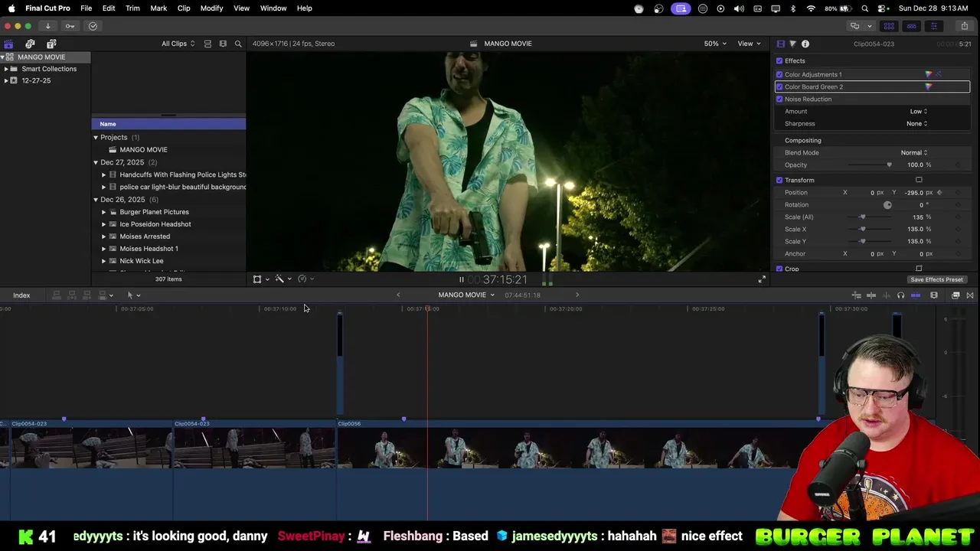
Task: Disable Noise Reduction checkbox
Action: click(779, 99)
